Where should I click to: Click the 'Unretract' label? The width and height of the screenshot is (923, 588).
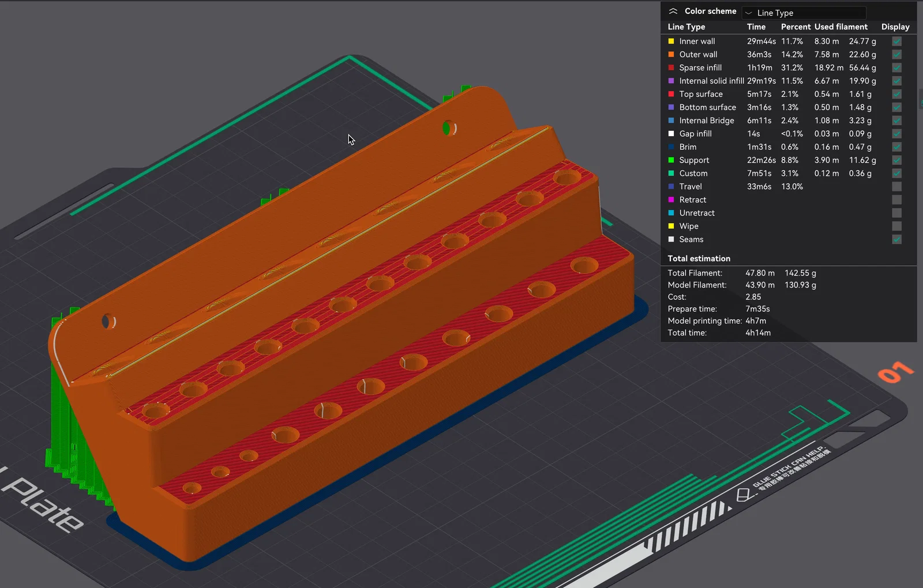(697, 213)
